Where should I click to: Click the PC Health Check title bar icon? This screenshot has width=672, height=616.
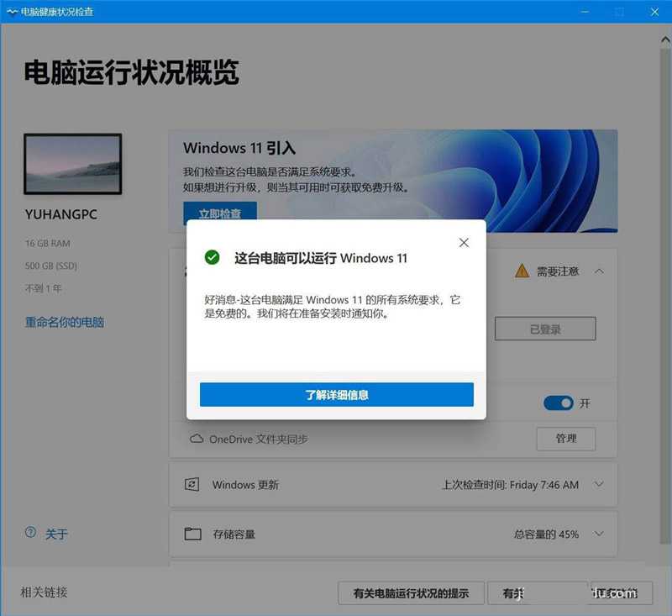(11, 12)
